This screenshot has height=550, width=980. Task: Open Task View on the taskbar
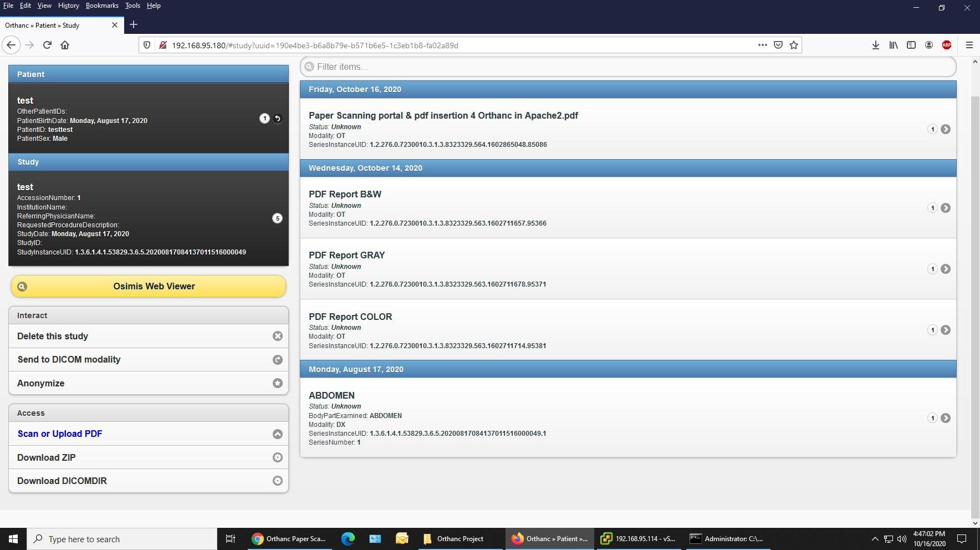pyautogui.click(x=231, y=539)
